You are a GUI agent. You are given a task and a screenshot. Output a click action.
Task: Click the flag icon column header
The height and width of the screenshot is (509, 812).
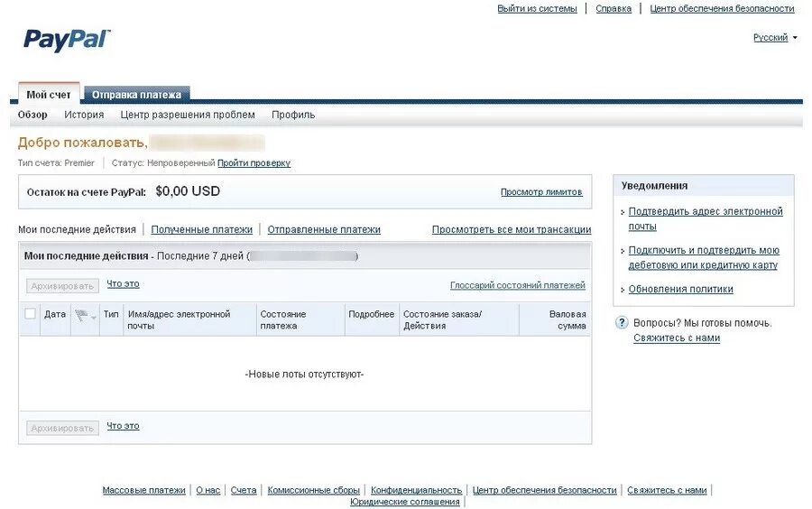[x=81, y=315]
